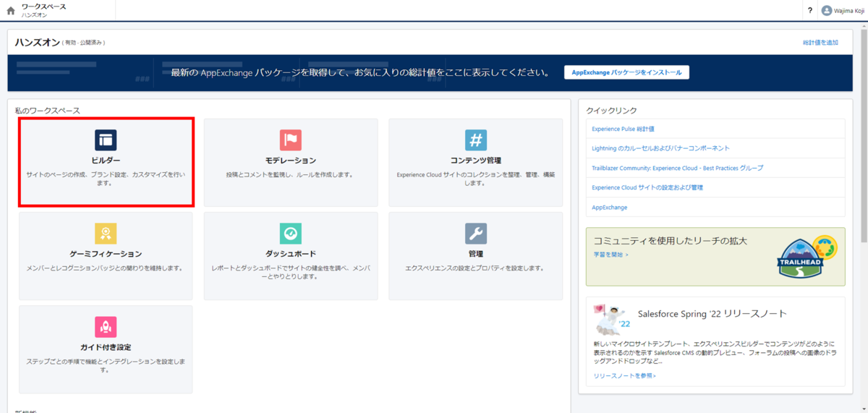The height and width of the screenshot is (413, 868).
Task: Open the ガイド付き設定 workspace tile title
Action: coord(106,347)
